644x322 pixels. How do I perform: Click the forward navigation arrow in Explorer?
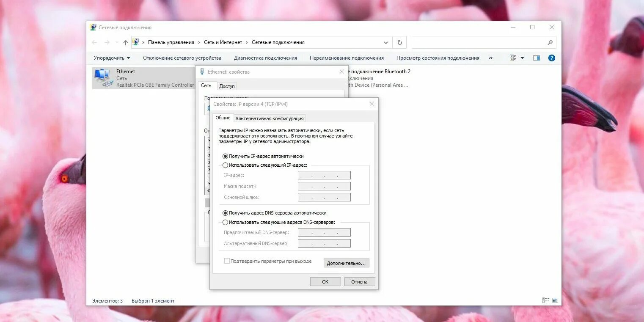click(107, 42)
